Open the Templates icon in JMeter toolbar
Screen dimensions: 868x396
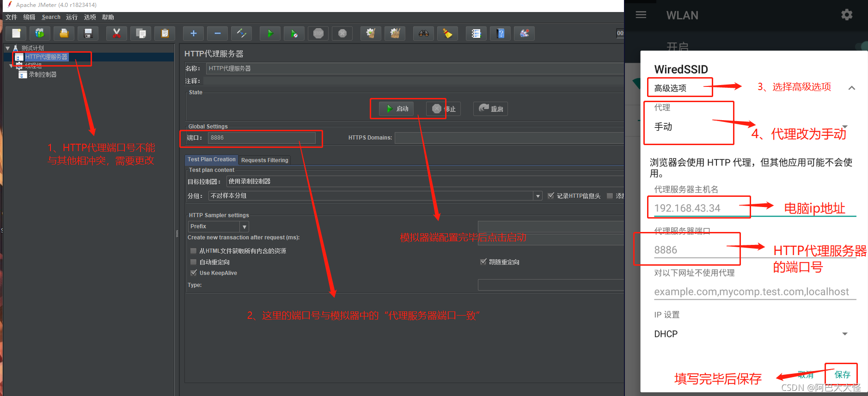pyautogui.click(x=40, y=33)
